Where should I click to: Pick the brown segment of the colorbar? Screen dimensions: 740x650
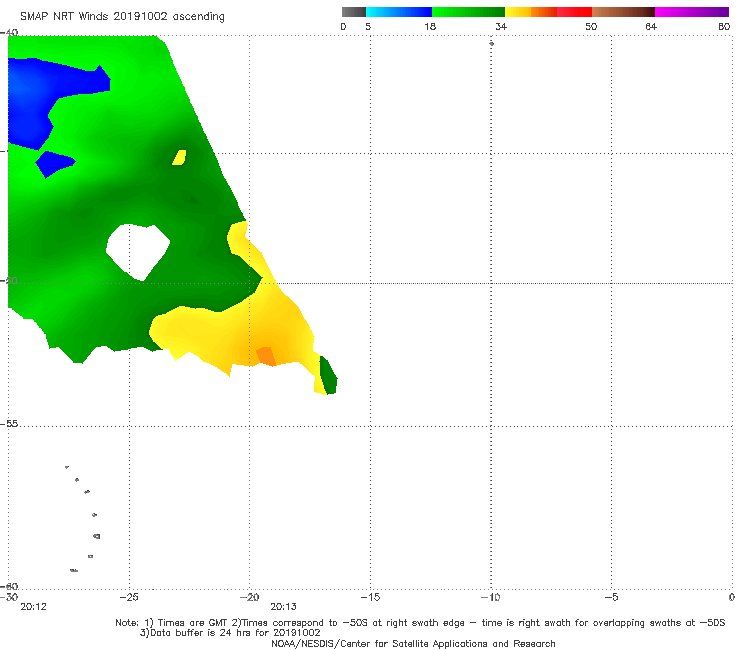[623, 12]
